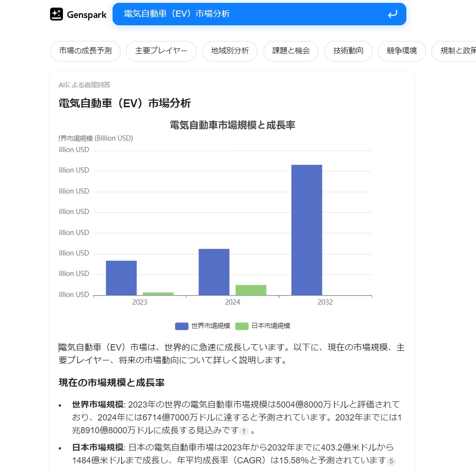
Task: Click heading 現在の市場規模と成長率
Action: click(112, 383)
